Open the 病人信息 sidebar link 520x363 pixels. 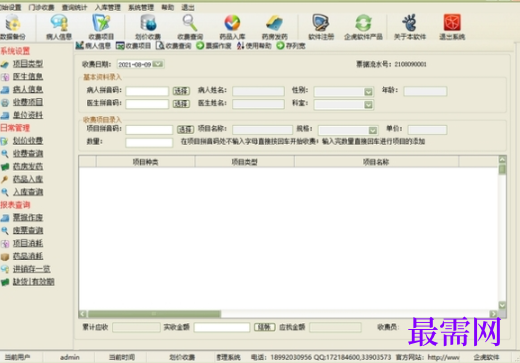pos(28,89)
